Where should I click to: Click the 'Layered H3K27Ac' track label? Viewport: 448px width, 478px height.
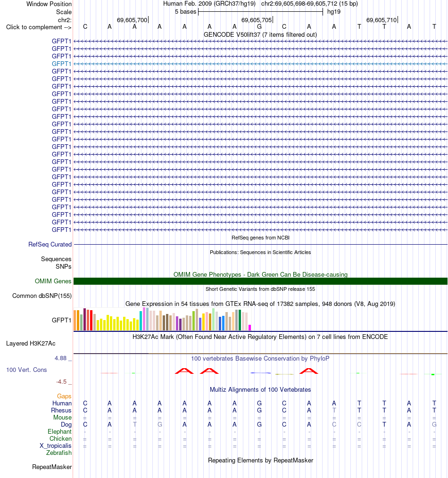point(31,344)
